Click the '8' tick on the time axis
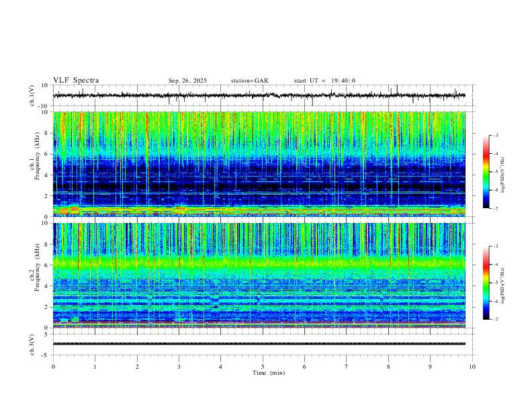Image resolution: width=532 pixels, height=411 pixels. click(x=388, y=367)
